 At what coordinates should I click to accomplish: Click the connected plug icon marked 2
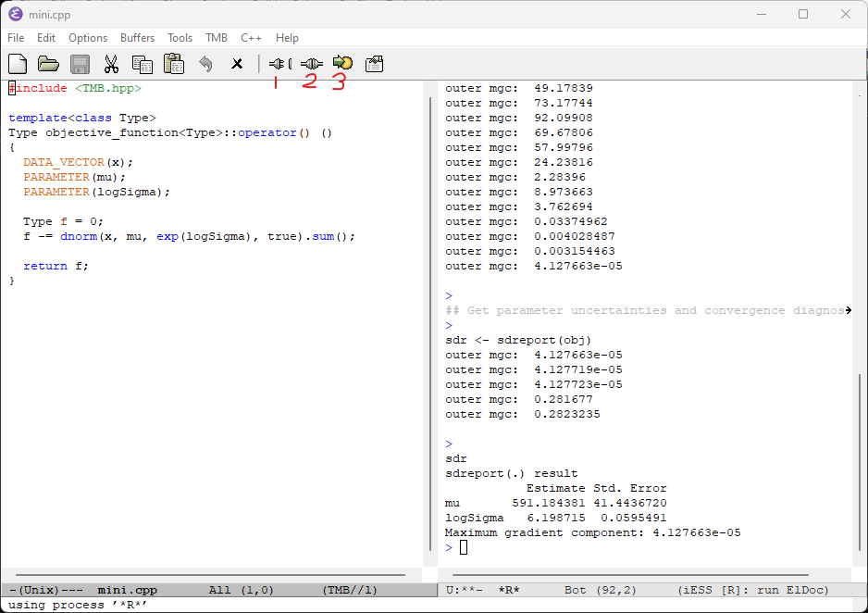[x=312, y=64]
